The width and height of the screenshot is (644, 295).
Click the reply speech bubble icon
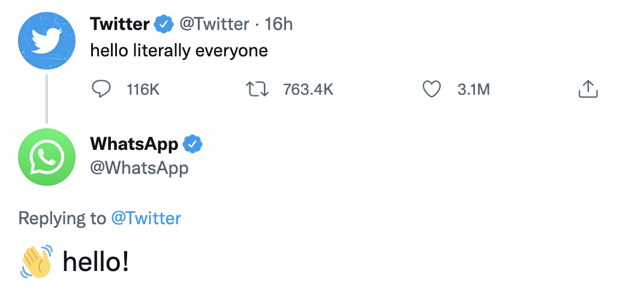pyautogui.click(x=101, y=89)
